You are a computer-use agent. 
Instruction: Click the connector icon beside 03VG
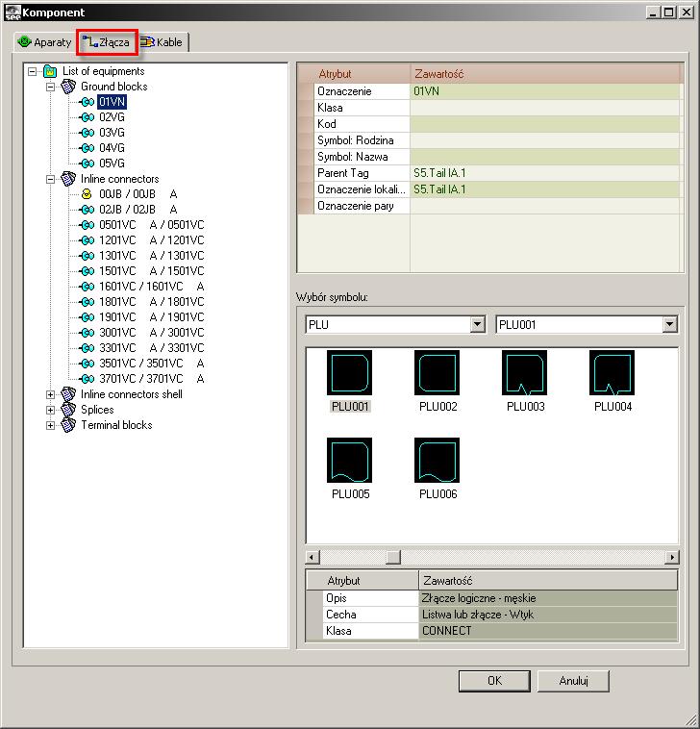point(87,133)
